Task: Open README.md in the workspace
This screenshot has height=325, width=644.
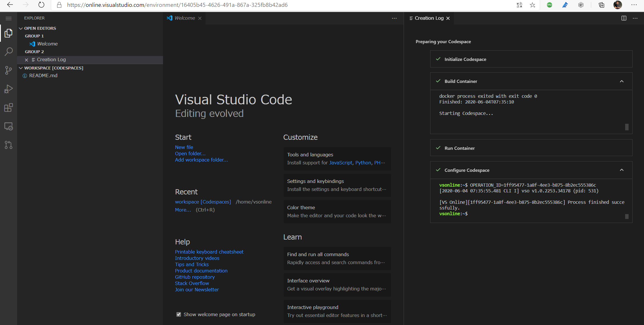Action: click(x=43, y=75)
